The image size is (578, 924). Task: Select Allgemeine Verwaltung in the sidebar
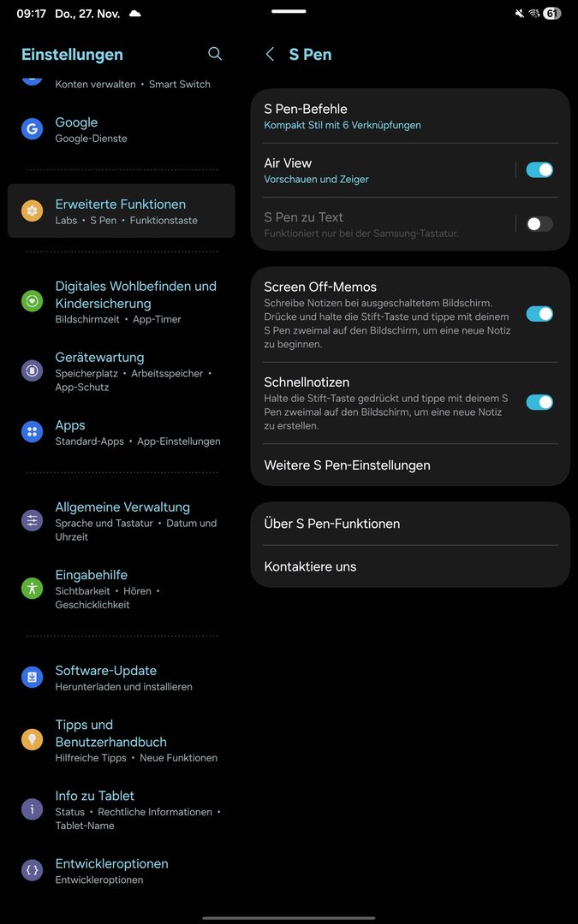[122, 521]
